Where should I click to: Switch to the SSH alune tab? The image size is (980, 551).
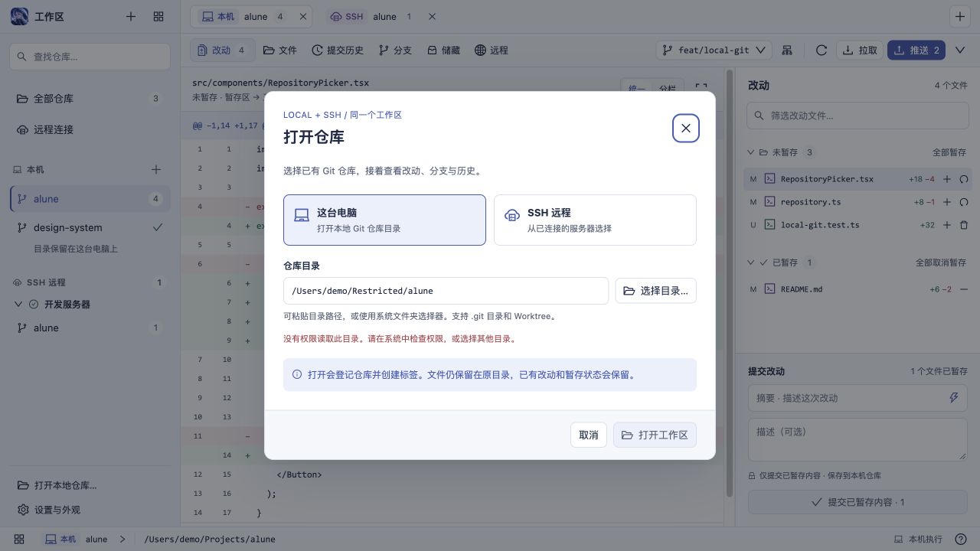click(x=372, y=16)
